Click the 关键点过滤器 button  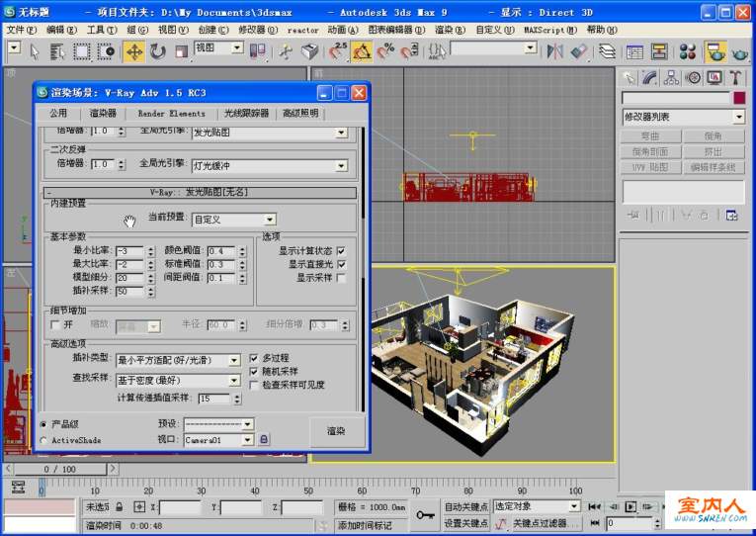tap(546, 523)
